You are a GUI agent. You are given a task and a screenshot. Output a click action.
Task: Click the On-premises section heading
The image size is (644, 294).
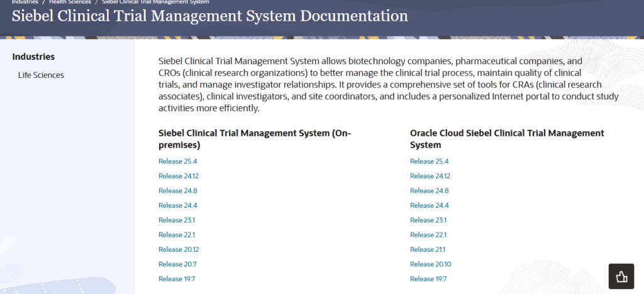255,139
